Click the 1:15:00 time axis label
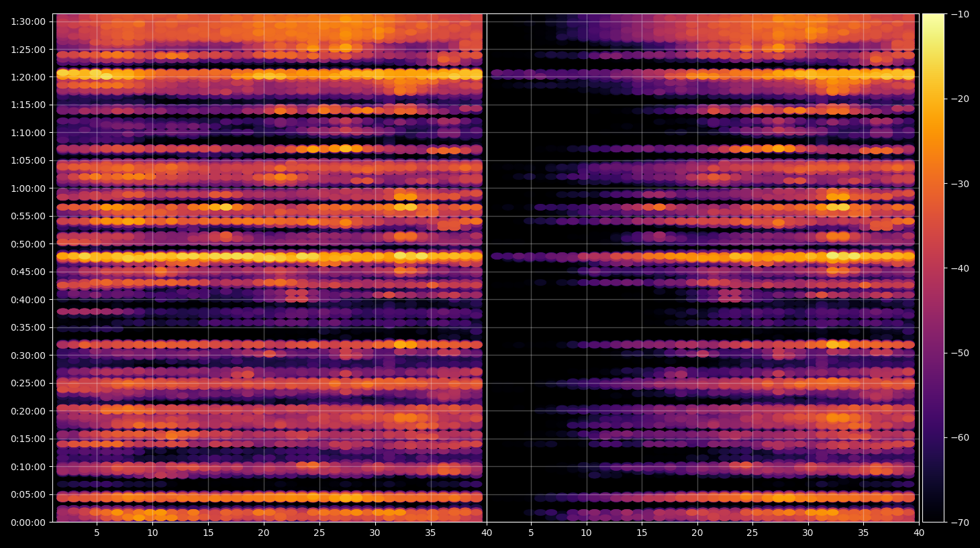 (x=28, y=105)
